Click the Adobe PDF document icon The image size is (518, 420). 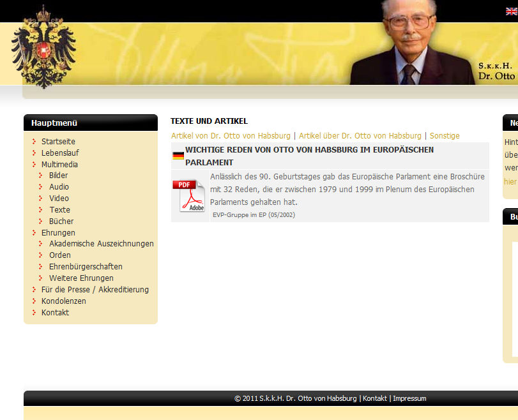point(188,195)
